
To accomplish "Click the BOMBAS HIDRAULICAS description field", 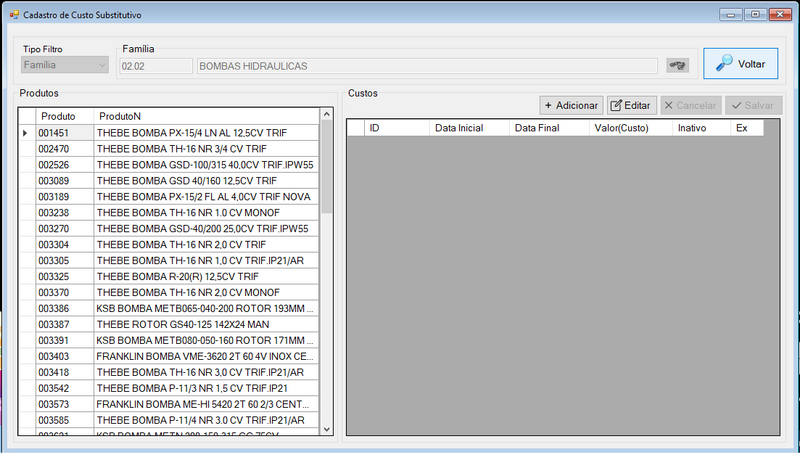I will 427,66.
